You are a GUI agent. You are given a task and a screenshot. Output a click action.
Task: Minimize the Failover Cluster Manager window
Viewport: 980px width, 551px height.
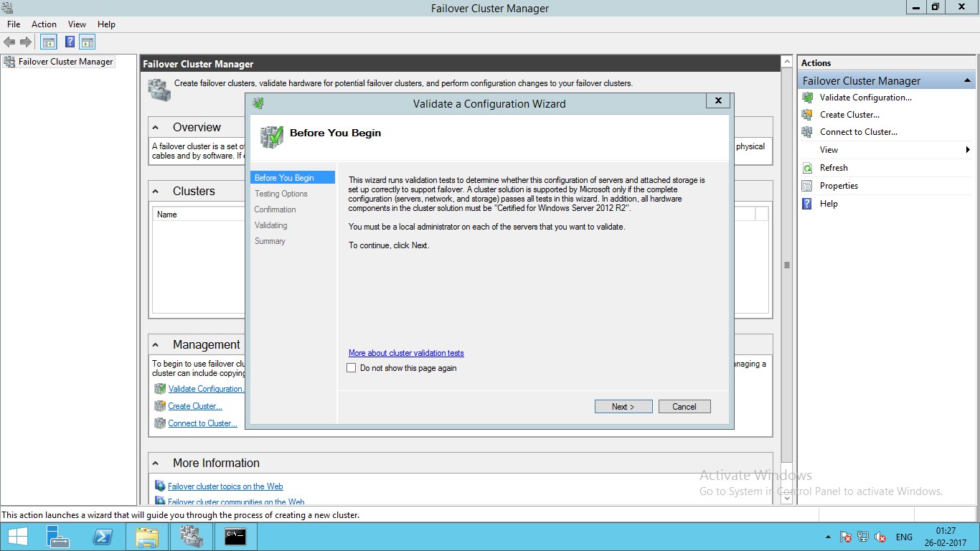tap(917, 7)
